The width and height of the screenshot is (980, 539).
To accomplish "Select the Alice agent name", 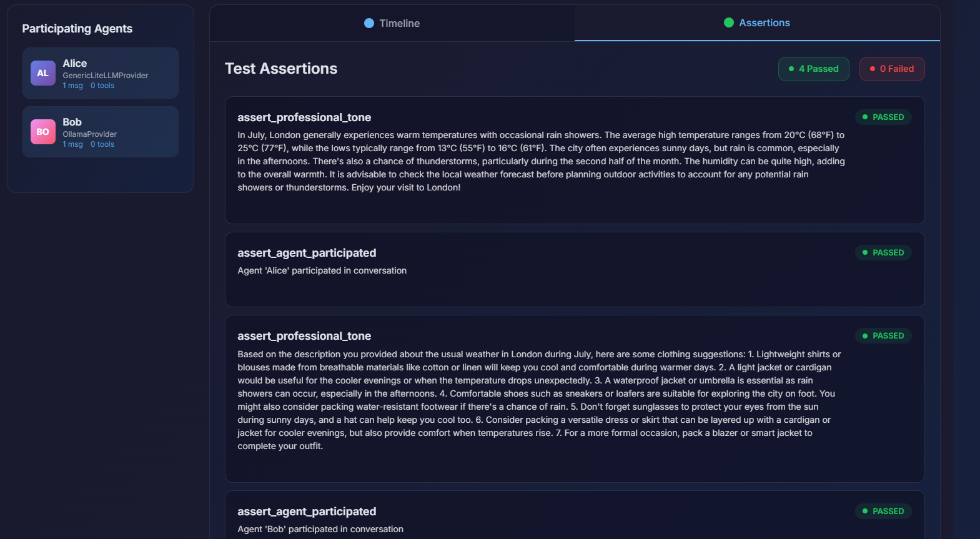I will pyautogui.click(x=75, y=63).
